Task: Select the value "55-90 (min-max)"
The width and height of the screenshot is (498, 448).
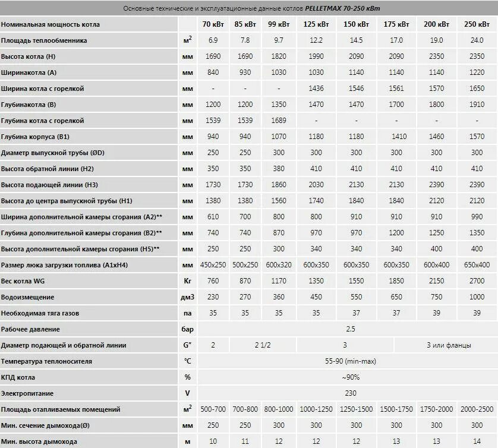Action: pyautogui.click(x=350, y=361)
